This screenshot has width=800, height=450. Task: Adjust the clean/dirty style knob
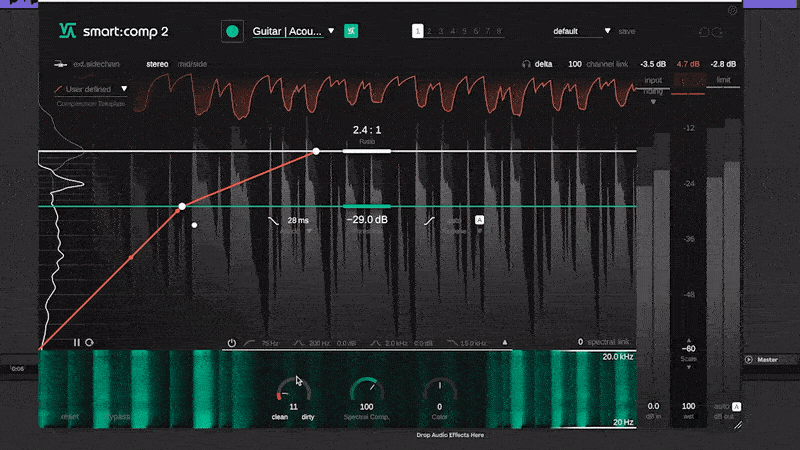coord(293,390)
